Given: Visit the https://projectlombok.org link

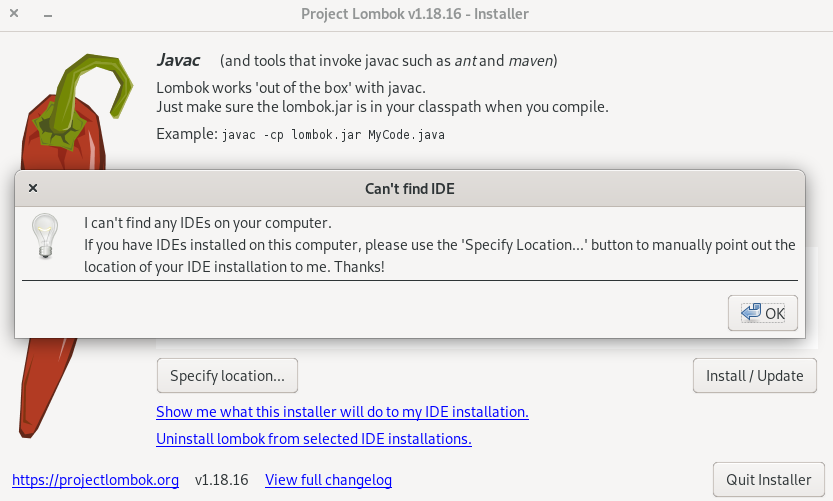Looking at the screenshot, I should coord(95,480).
